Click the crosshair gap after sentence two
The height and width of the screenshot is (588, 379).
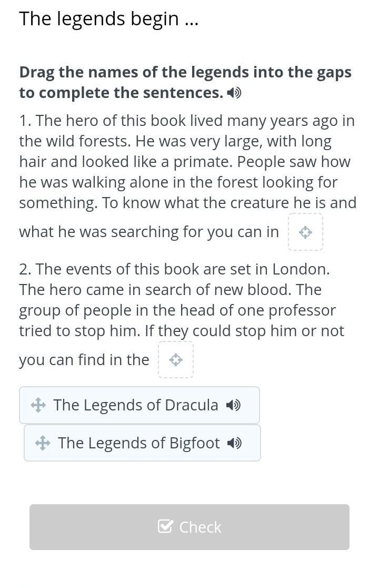176,360
